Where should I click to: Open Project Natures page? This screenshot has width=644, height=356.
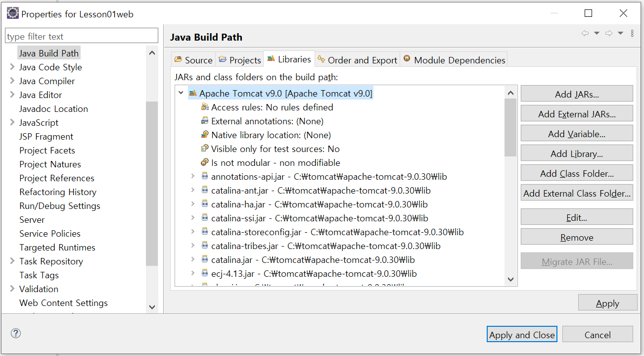coord(50,164)
